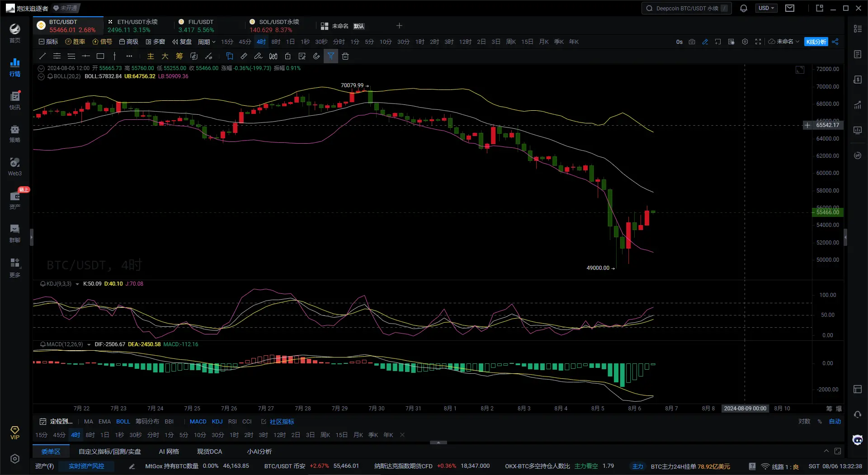Take a chart screenshot with camera icon
The width and height of the screenshot is (868, 475).
point(692,42)
